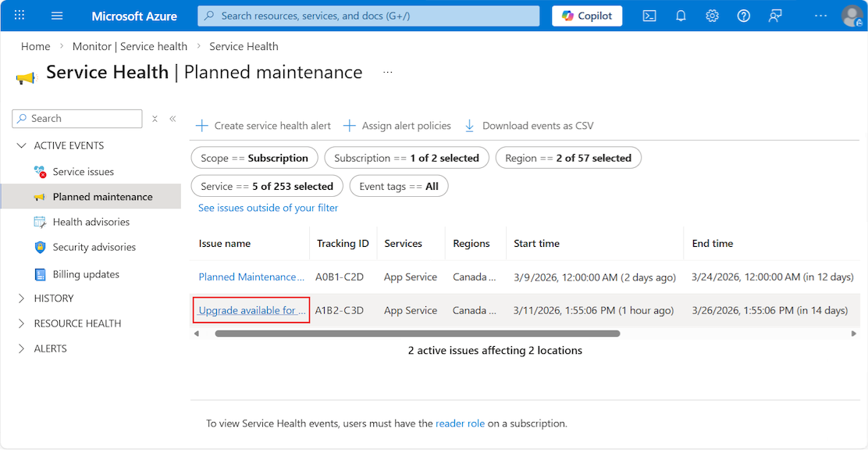Open Health advisories from the sidebar

91,222
